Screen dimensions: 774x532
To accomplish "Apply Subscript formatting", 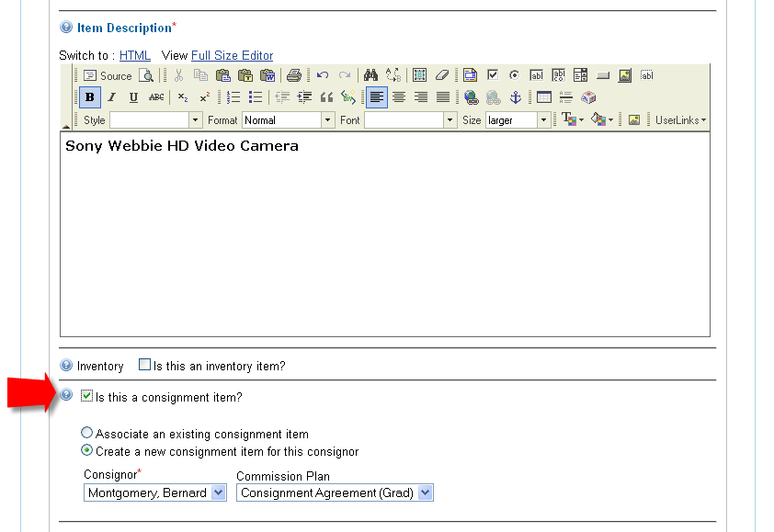I will click(183, 97).
